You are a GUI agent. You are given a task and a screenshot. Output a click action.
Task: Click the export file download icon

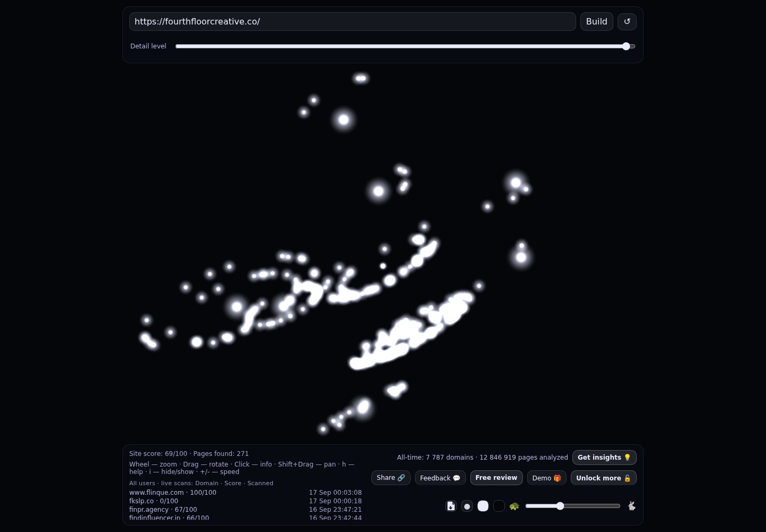[x=451, y=506]
